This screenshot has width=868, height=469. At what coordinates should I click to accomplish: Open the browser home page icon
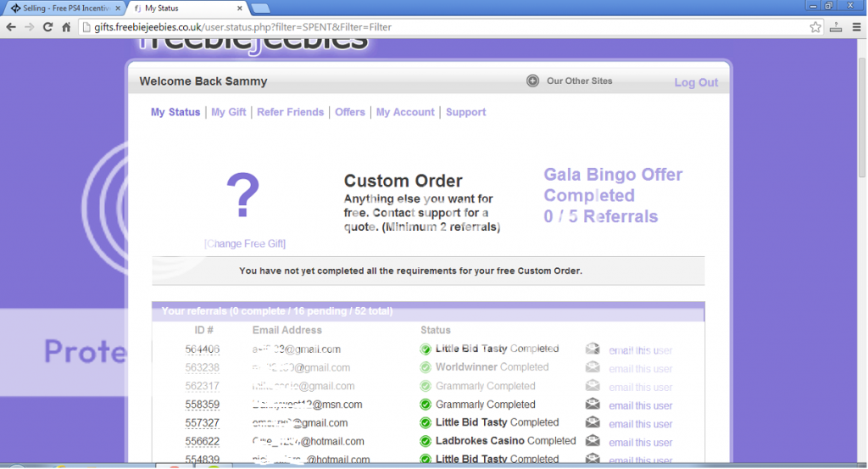click(66, 27)
